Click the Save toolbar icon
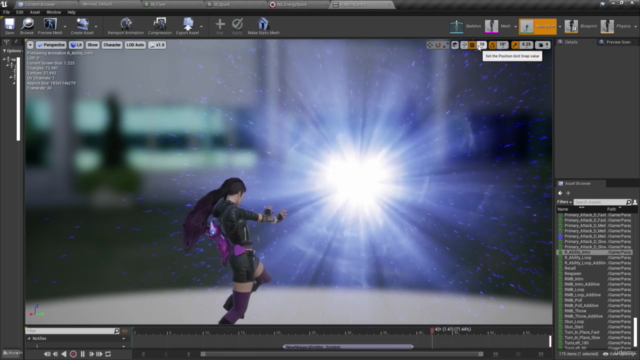 tap(9, 24)
